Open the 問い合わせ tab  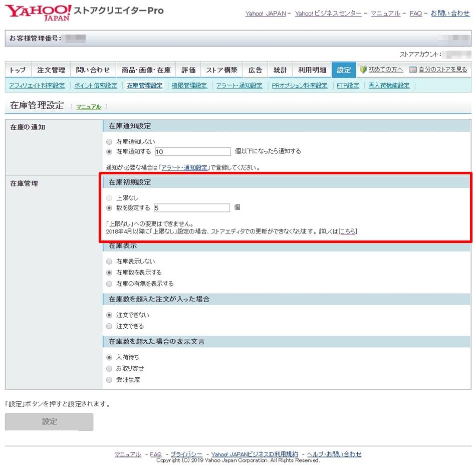coord(93,70)
